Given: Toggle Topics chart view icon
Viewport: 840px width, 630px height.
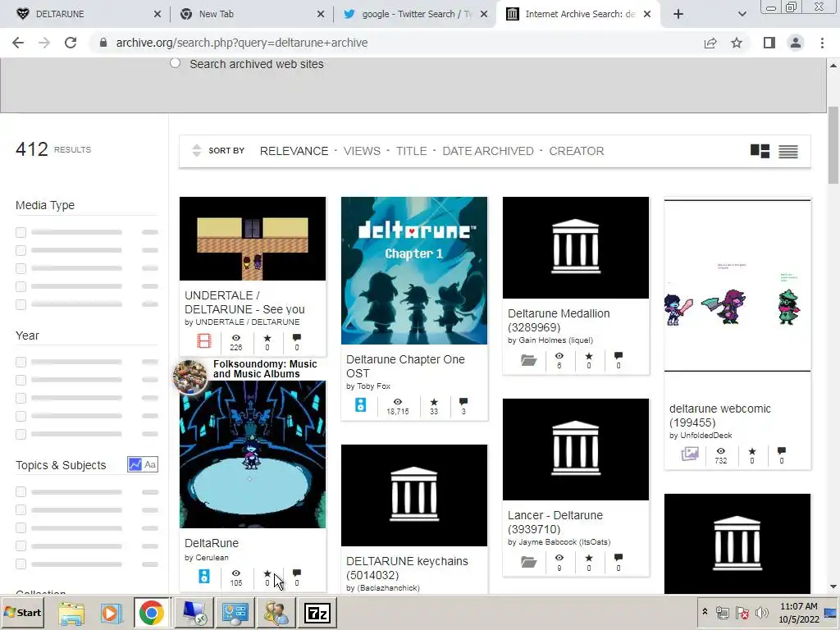Looking at the screenshot, I should (x=135, y=464).
